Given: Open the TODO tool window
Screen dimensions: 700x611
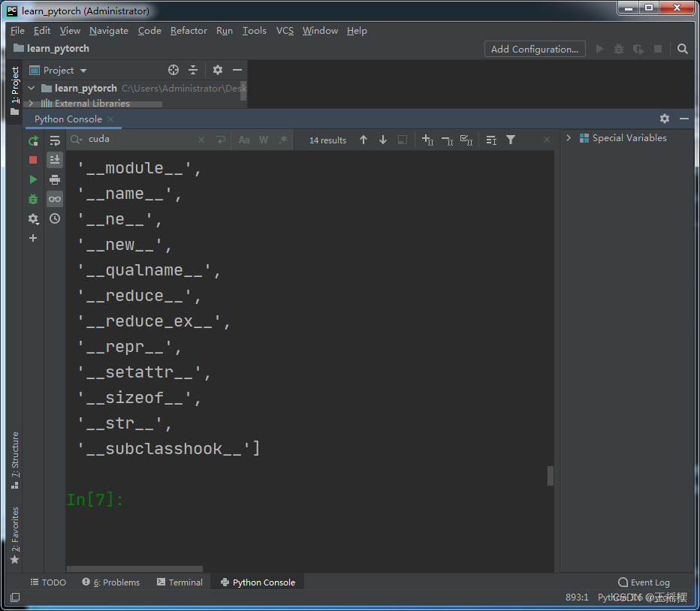Looking at the screenshot, I should 48,582.
